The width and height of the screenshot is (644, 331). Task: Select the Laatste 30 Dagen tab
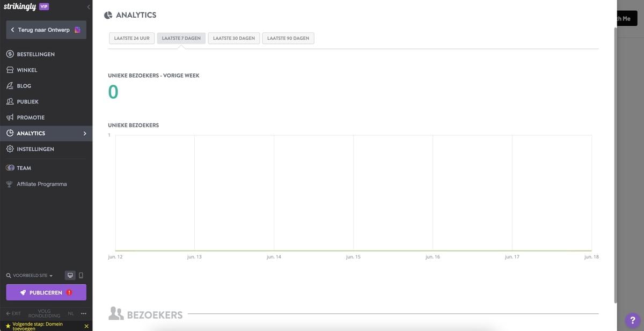pos(234,39)
